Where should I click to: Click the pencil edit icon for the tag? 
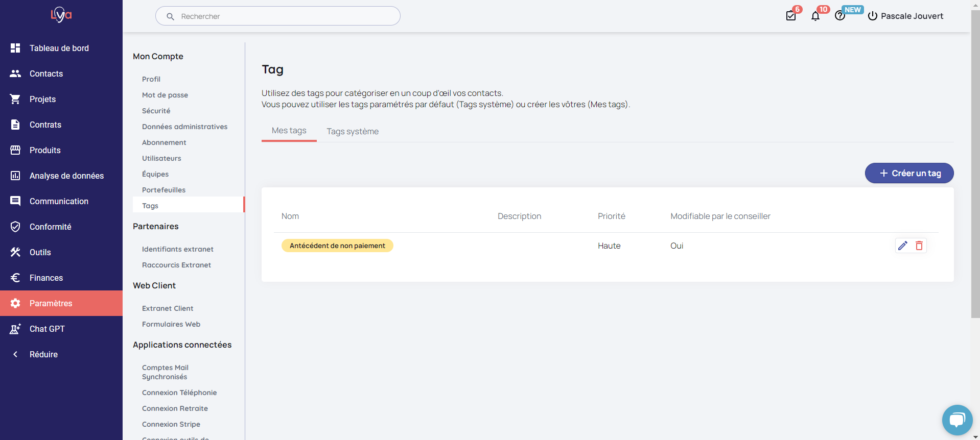point(903,246)
